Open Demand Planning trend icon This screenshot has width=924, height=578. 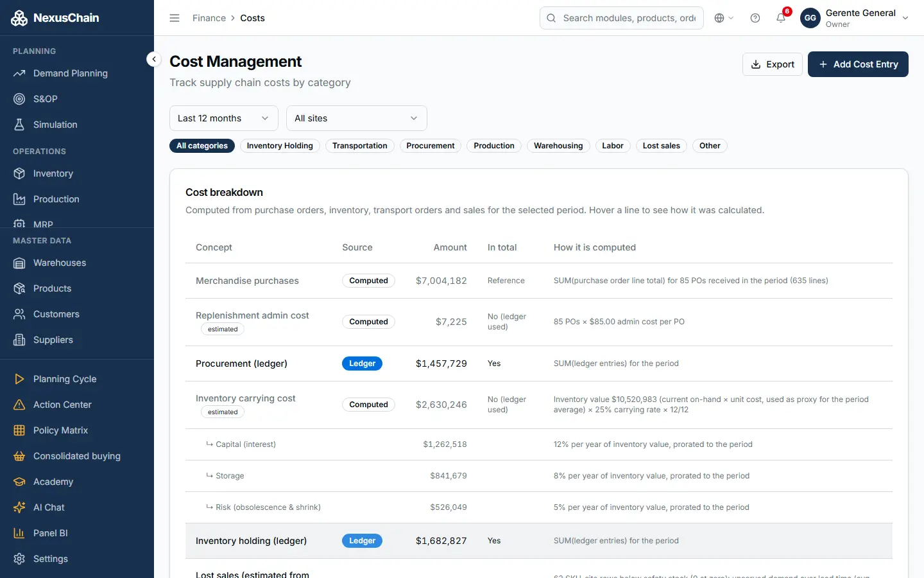[19, 73]
